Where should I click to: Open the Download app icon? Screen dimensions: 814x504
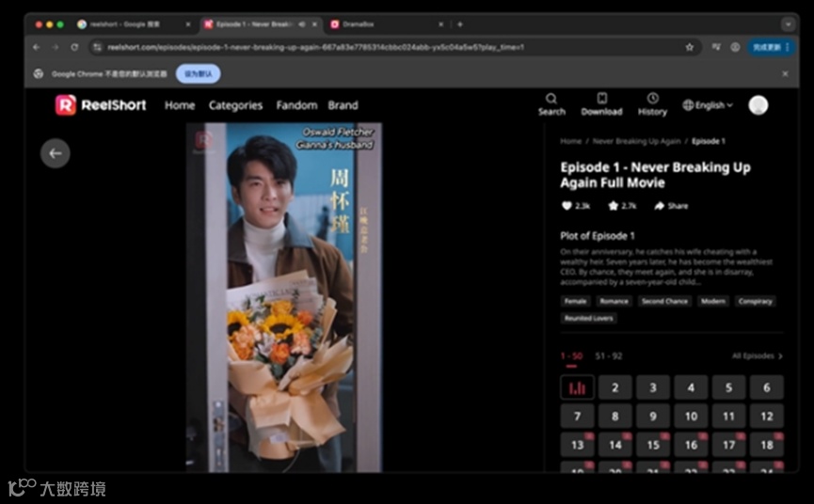coord(601,104)
